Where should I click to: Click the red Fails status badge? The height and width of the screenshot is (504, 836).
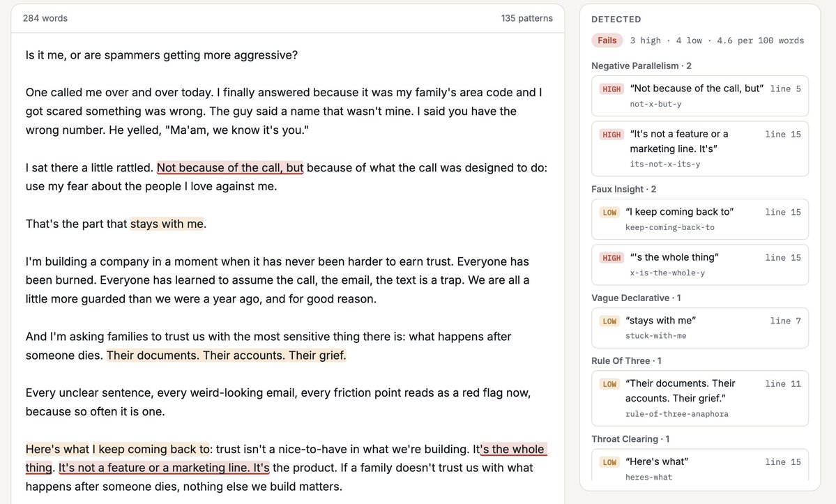coord(607,40)
